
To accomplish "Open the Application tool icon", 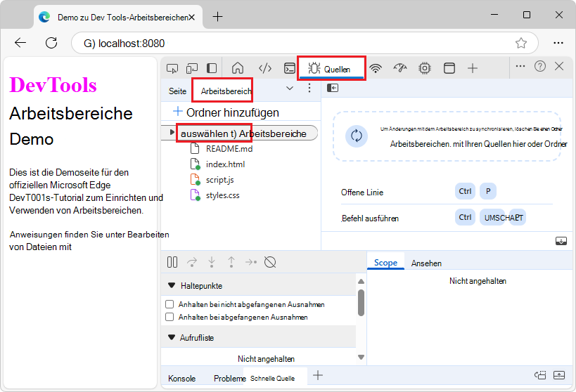I will (x=449, y=68).
